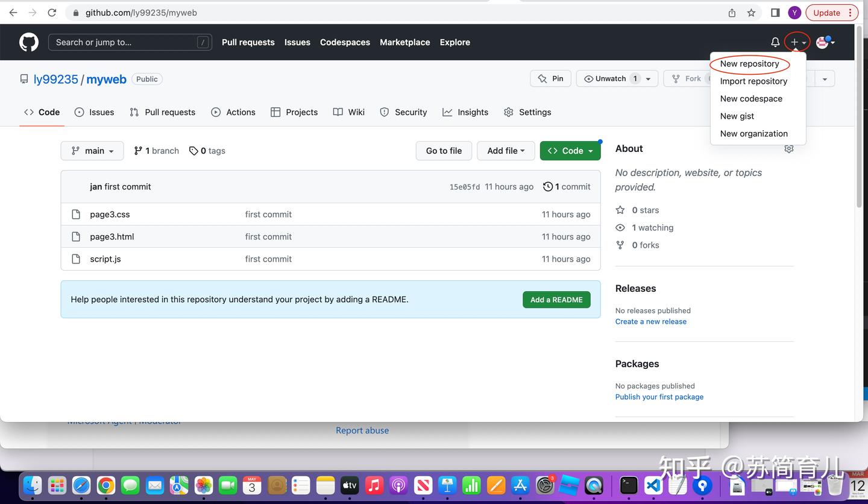Screen dimensions: 868x504
Task: Open the Create a new release link
Action: 650,321
